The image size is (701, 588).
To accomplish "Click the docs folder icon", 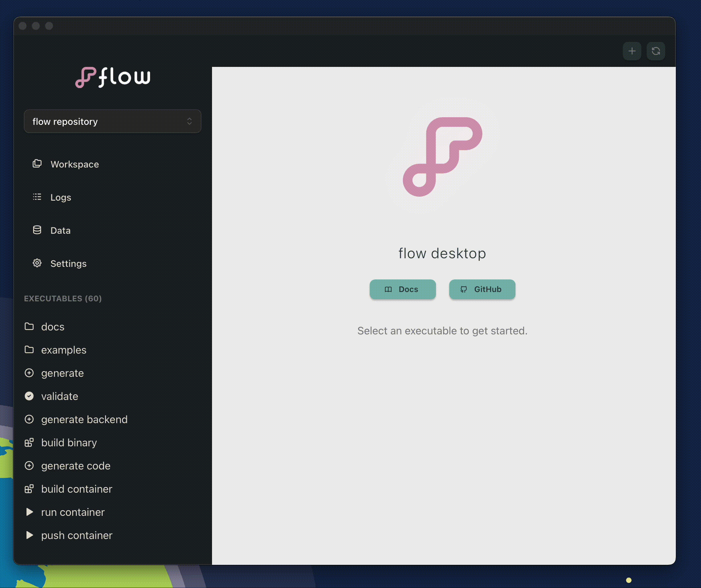I will coord(29,326).
